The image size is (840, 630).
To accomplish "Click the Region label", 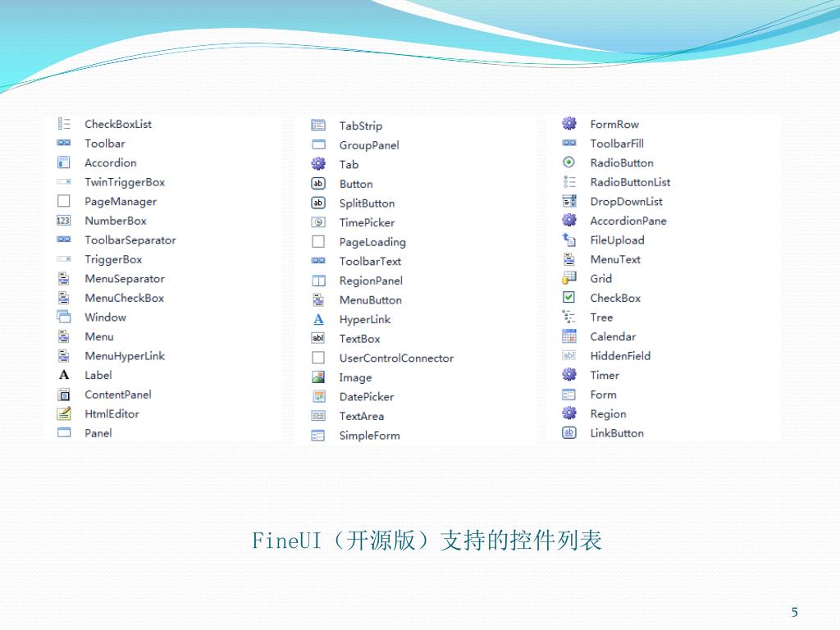I will pos(608,413).
